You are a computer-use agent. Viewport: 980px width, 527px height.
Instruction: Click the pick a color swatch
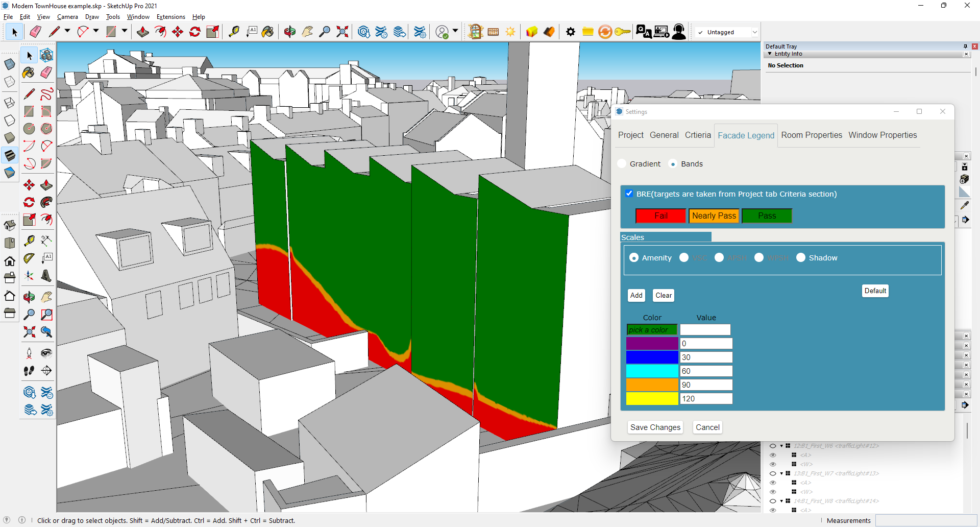(652, 329)
